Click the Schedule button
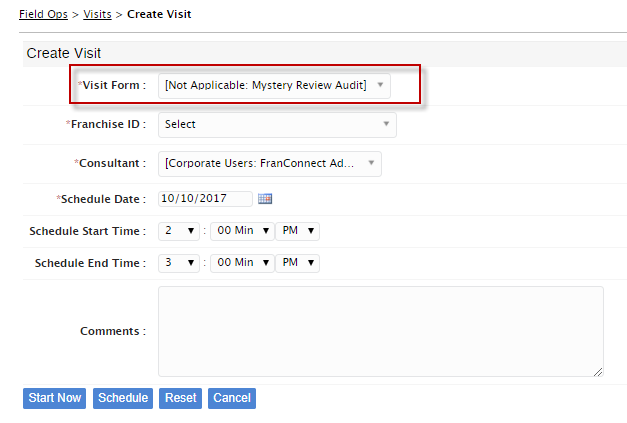The image size is (627, 423). pyautogui.click(x=123, y=398)
